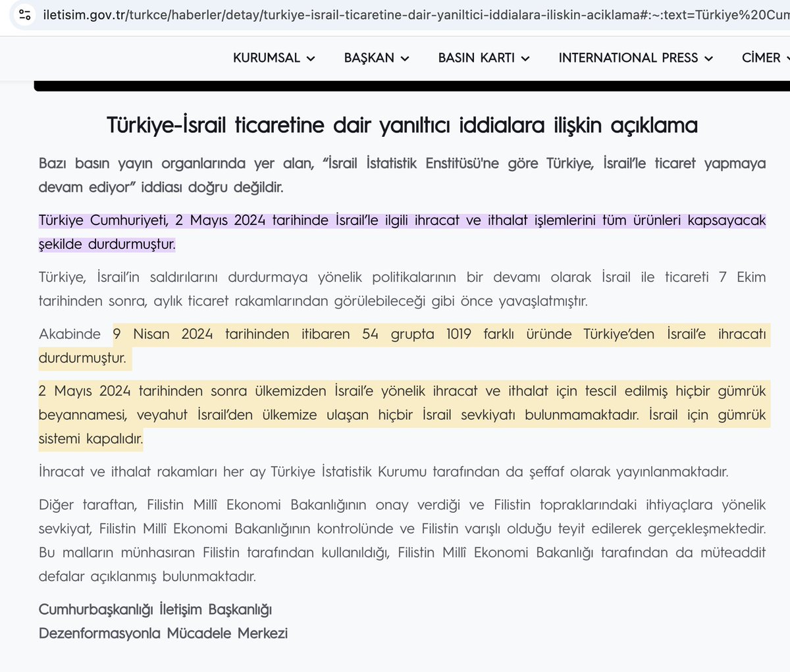Click the Dezenformasyonla Mücadele Merkezi text

tap(163, 633)
